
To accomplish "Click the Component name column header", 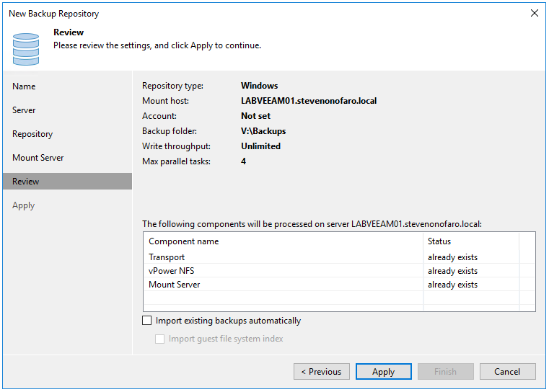I will [x=183, y=241].
